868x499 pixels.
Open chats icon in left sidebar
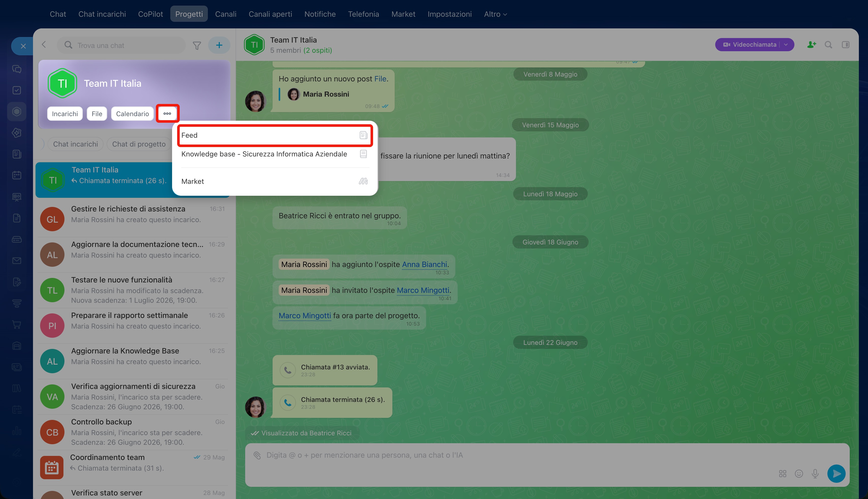(17, 69)
